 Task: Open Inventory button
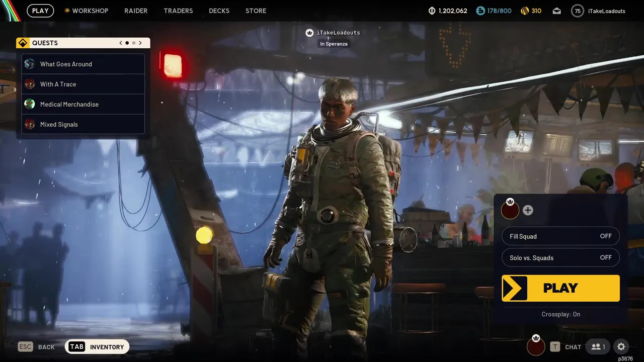pos(97,346)
